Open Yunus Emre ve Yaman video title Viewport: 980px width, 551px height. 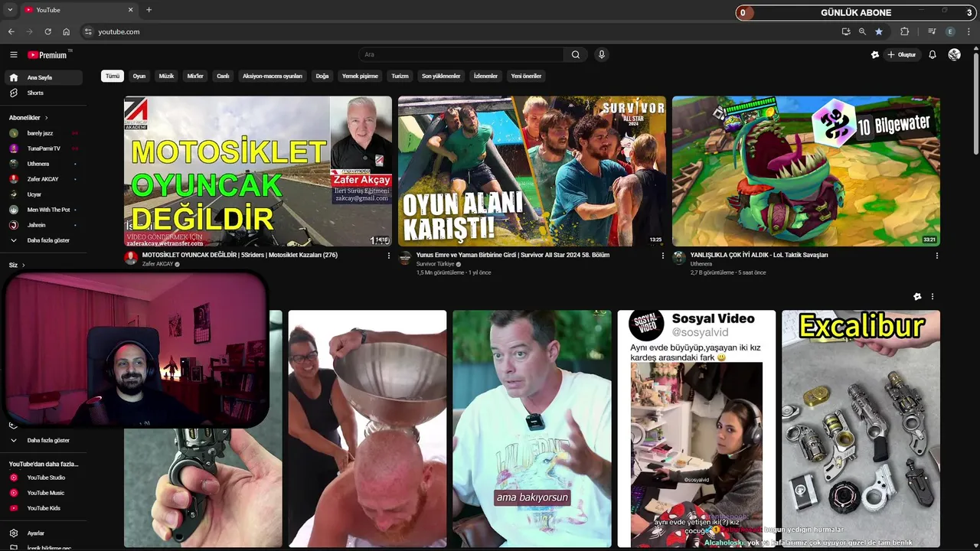tap(513, 255)
